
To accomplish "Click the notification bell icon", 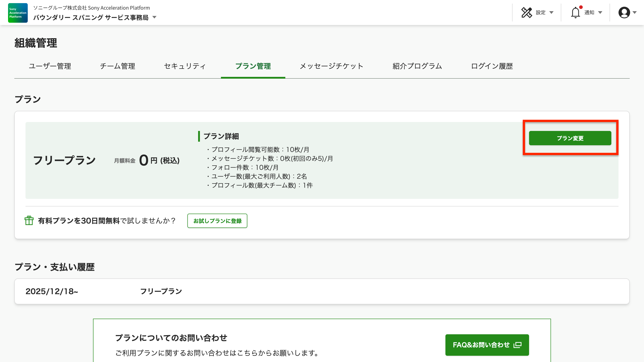I will 575,13.
